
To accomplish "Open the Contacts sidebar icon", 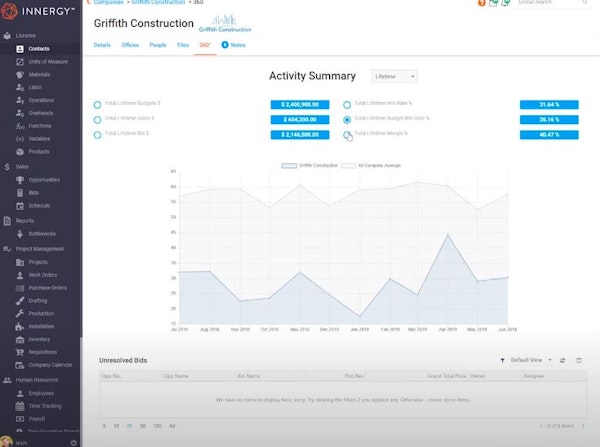I will (20, 49).
